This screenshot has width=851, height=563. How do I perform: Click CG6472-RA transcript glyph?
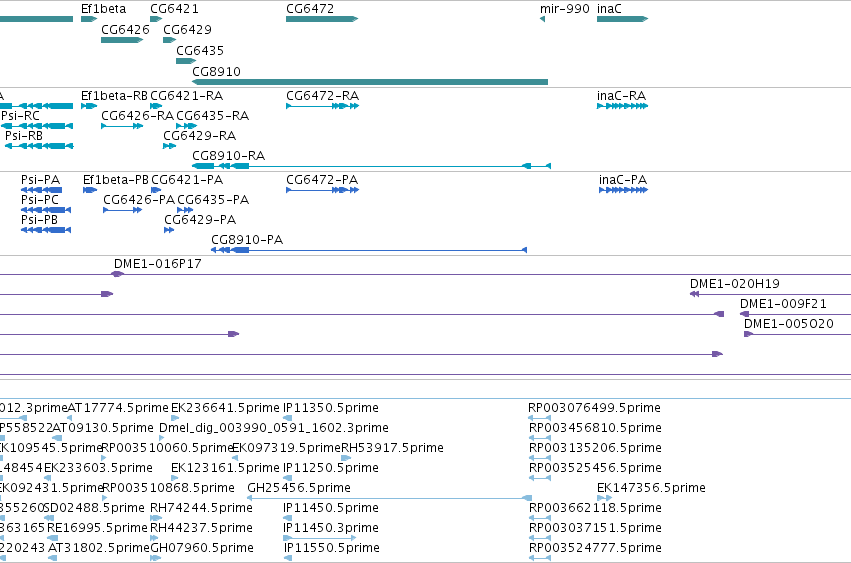322,106
